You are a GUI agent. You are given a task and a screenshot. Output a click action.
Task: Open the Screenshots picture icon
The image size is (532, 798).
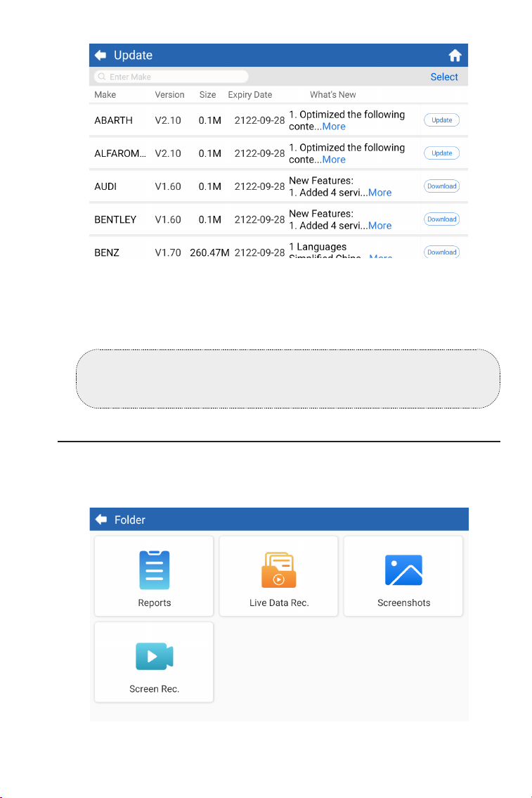(x=404, y=570)
